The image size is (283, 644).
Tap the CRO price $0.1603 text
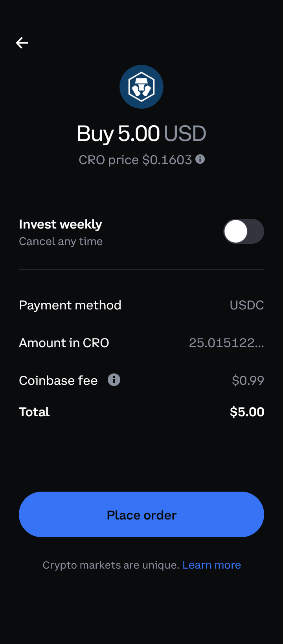click(x=135, y=160)
